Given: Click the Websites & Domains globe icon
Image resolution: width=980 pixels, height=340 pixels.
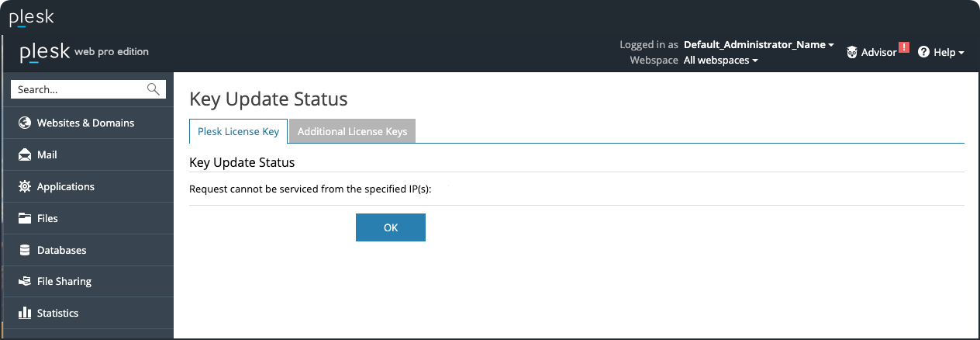Looking at the screenshot, I should coord(24,123).
